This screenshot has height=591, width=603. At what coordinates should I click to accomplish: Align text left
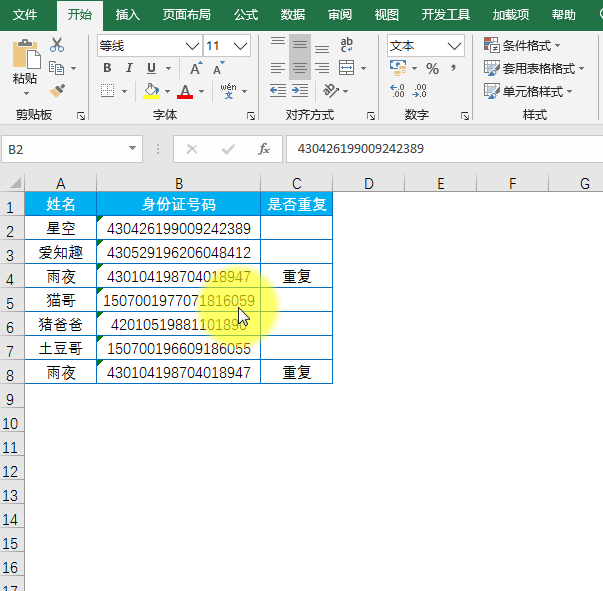(278, 68)
